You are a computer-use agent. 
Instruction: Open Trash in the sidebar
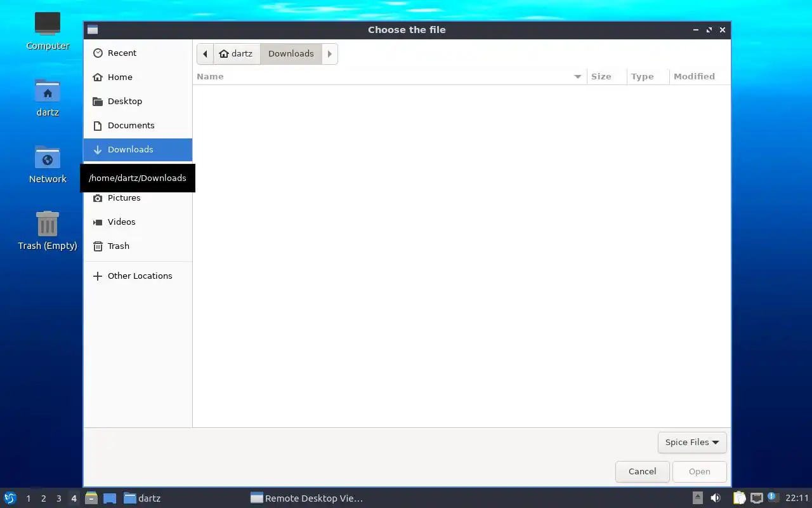(138, 246)
